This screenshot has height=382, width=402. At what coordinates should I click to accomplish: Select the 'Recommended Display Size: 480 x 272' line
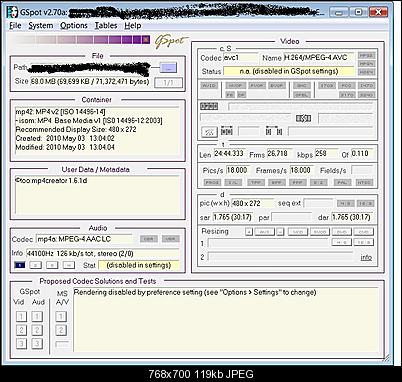(x=76, y=129)
